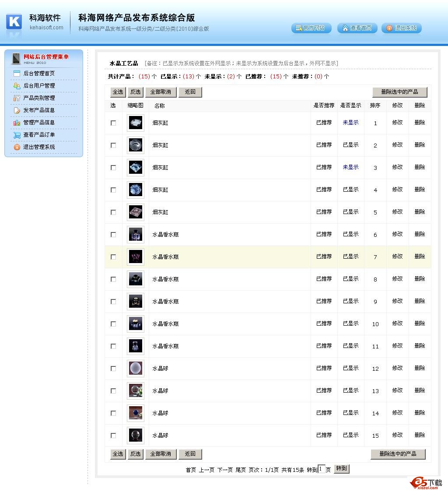Screen dimensions: 448x492
Task: Click 修改 link for row 6
Action: pos(397,234)
